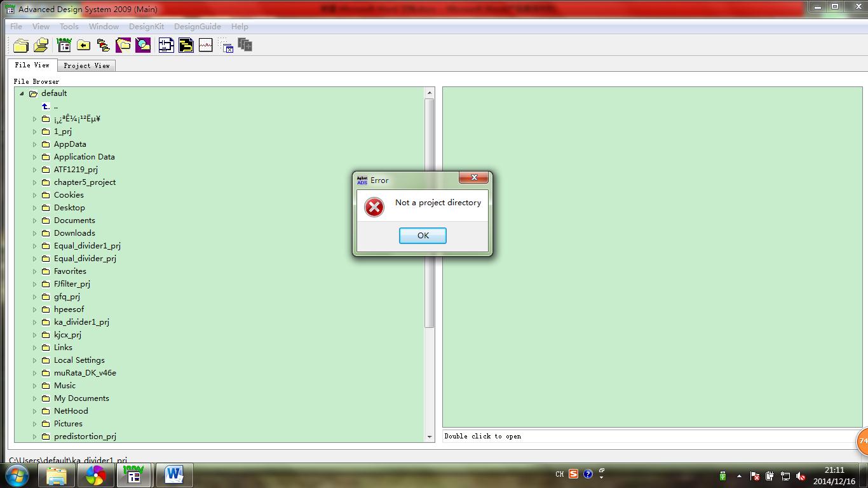Expand the Desktop folder arrow
Screen dimensions: 868x488
[x=35, y=208]
